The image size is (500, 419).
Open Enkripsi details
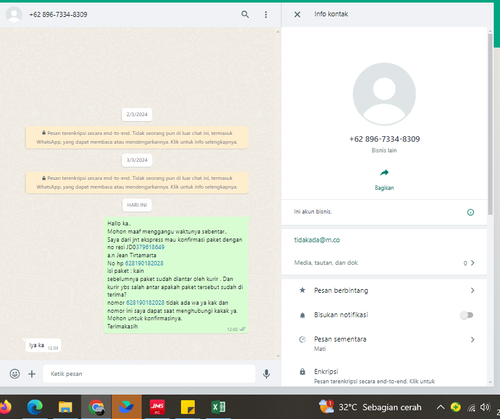pos(384,376)
